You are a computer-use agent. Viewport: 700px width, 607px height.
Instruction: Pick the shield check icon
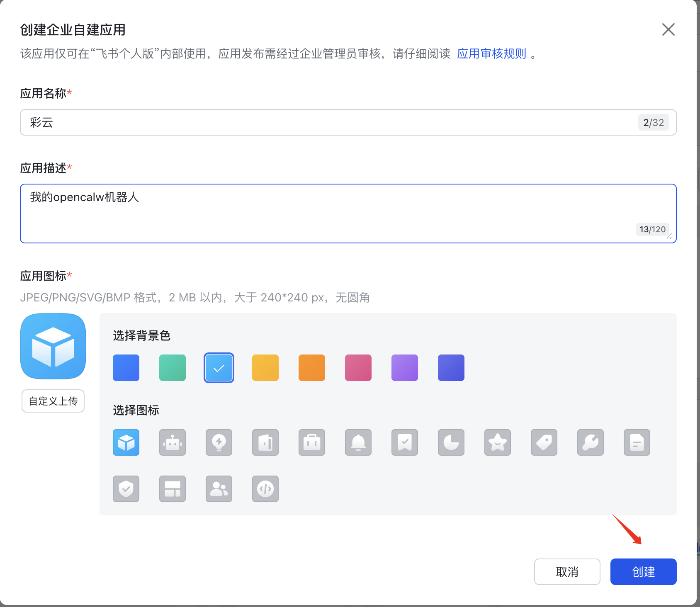click(126, 489)
